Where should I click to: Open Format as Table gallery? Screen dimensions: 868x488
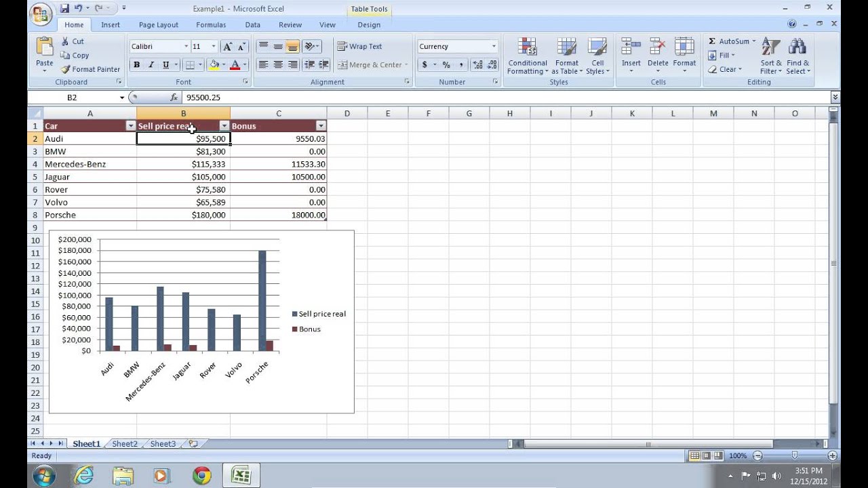coord(567,56)
